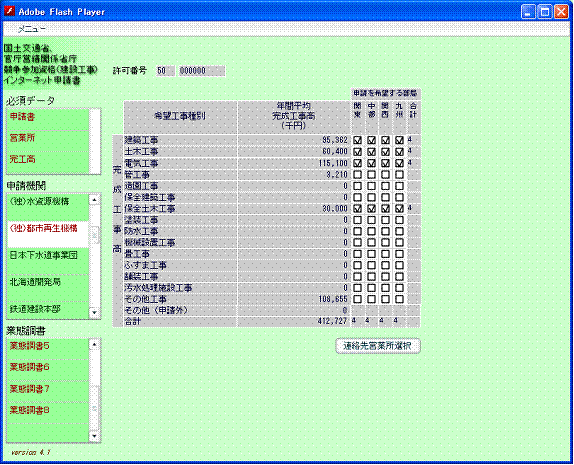Click scroll-down arrow of 業態調書 list

94,436
